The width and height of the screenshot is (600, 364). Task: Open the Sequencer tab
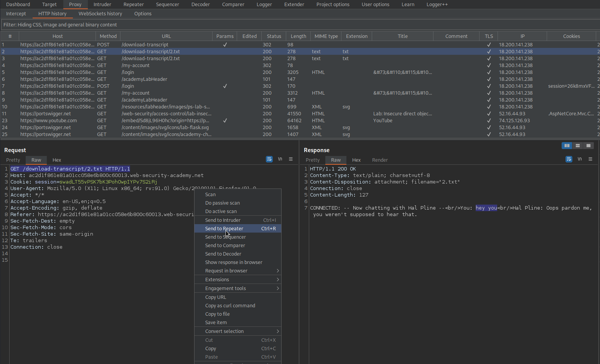coord(168,5)
